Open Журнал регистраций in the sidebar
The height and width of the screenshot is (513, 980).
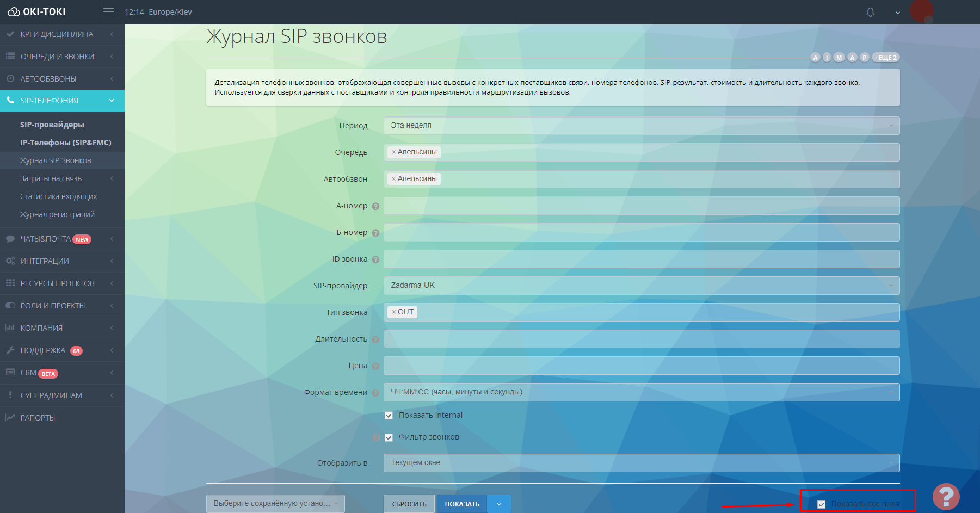[57, 214]
